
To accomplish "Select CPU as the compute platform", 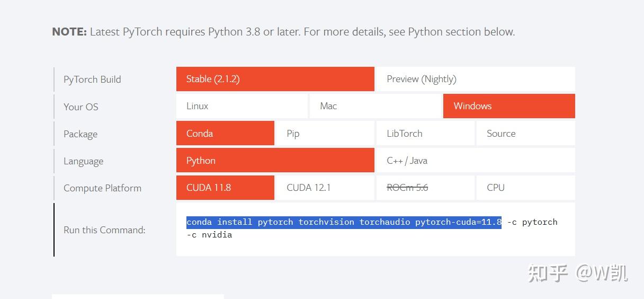I will [x=525, y=188].
